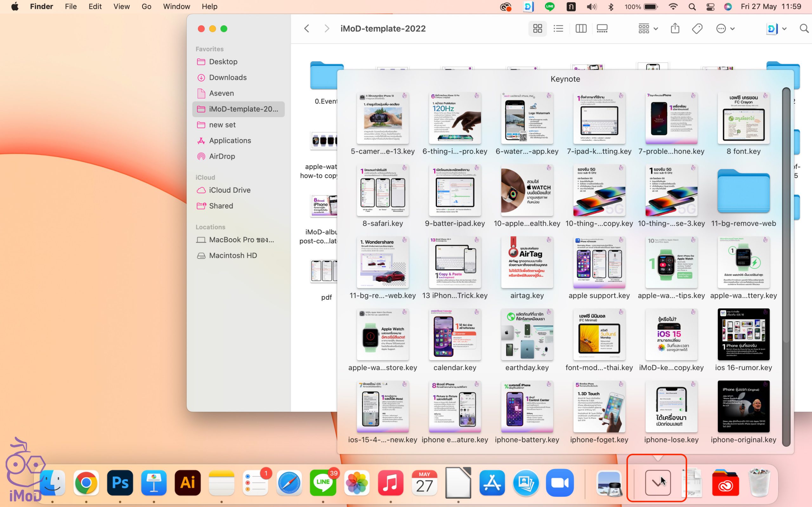Open the Go menu

tap(146, 7)
